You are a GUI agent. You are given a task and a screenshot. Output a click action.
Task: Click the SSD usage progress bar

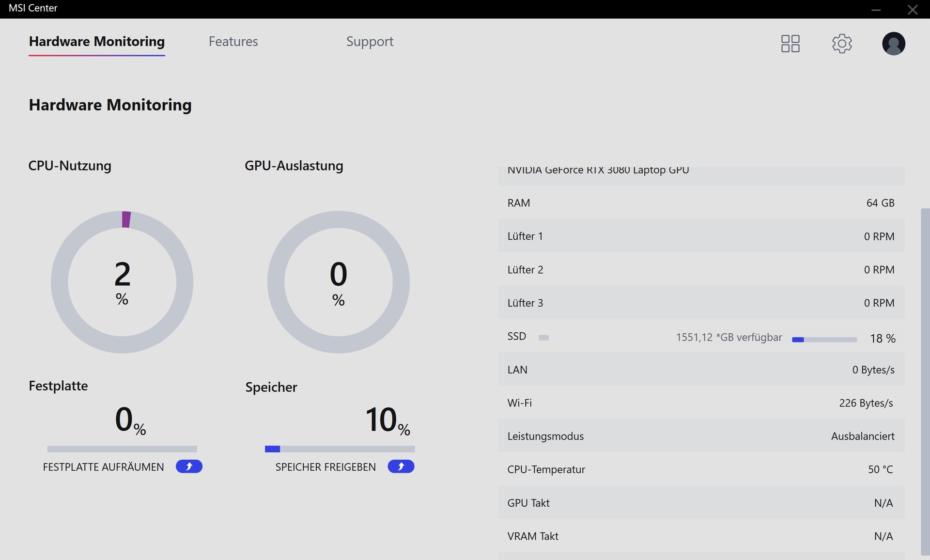(824, 340)
